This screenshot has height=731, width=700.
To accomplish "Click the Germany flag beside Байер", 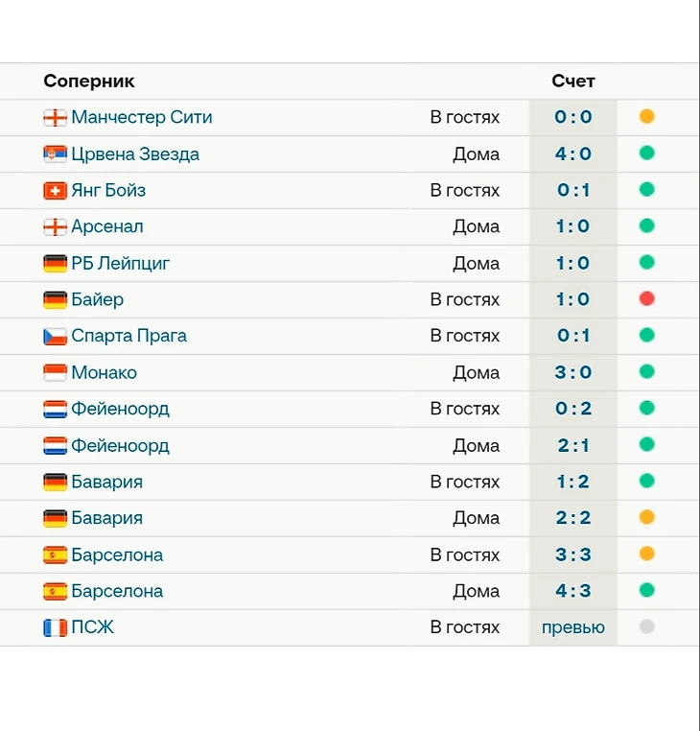I will click(x=55, y=299).
